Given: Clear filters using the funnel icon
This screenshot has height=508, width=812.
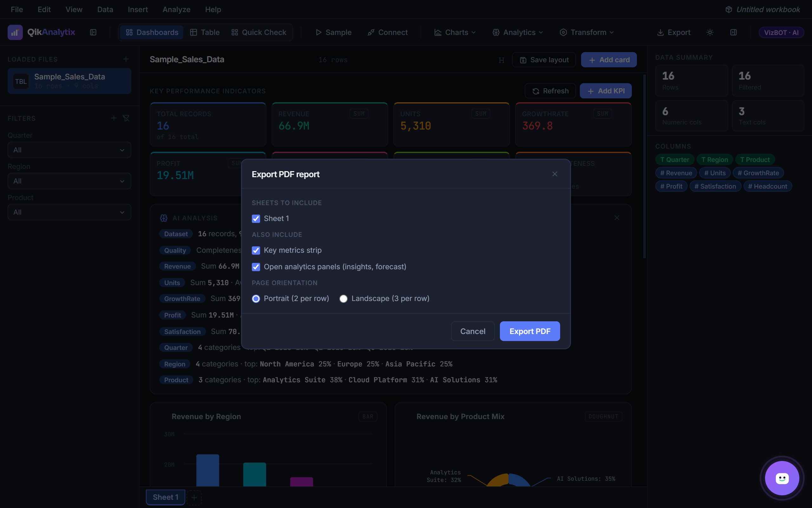Looking at the screenshot, I should [x=126, y=118].
